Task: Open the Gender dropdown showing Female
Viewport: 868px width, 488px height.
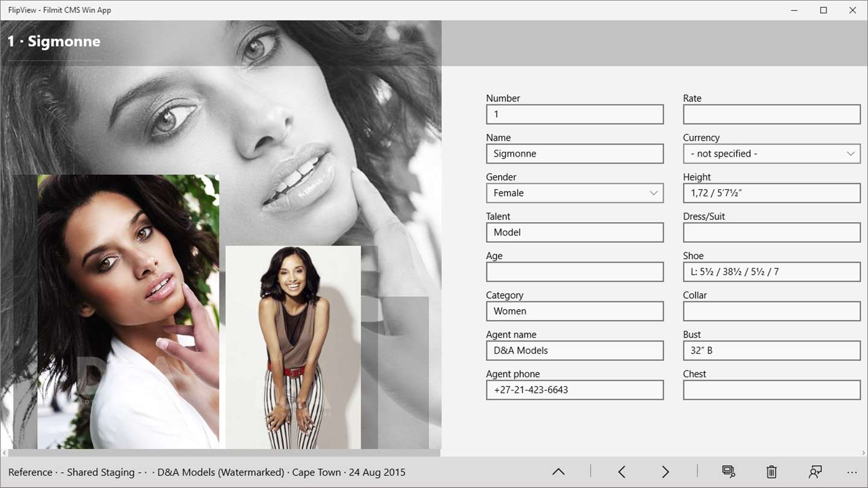Action: point(575,193)
